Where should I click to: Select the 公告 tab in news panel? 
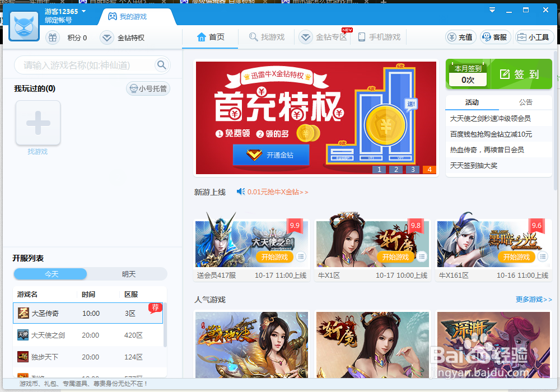tap(525, 102)
